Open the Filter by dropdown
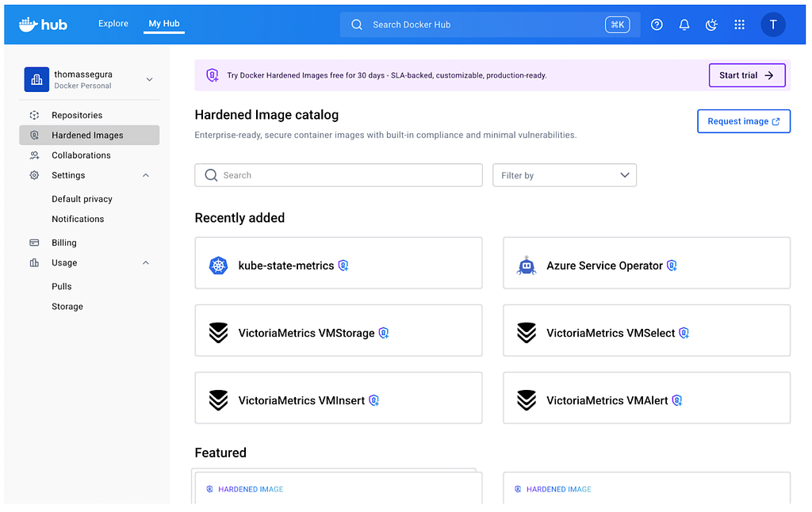 pyautogui.click(x=565, y=175)
